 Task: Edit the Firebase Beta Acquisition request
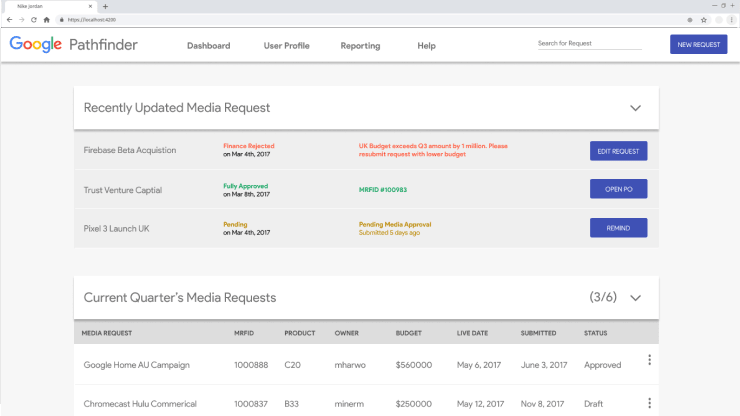(618, 151)
